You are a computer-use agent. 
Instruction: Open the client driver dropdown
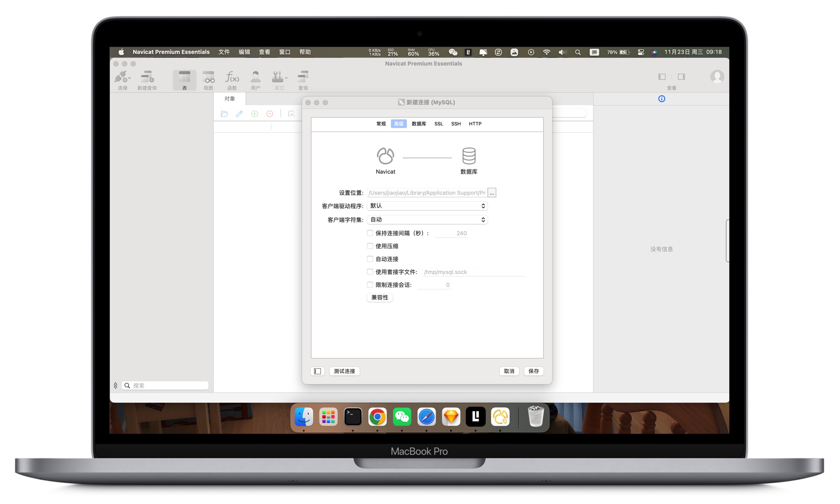click(427, 206)
